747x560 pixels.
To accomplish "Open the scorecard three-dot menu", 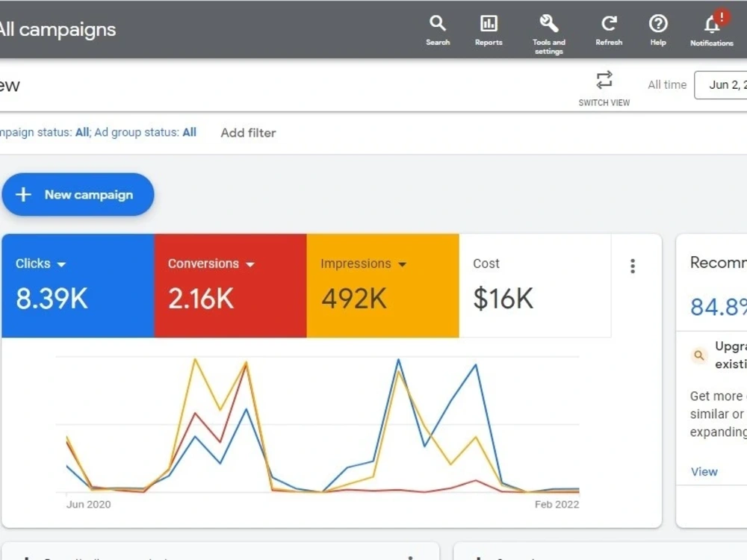I will point(633,266).
